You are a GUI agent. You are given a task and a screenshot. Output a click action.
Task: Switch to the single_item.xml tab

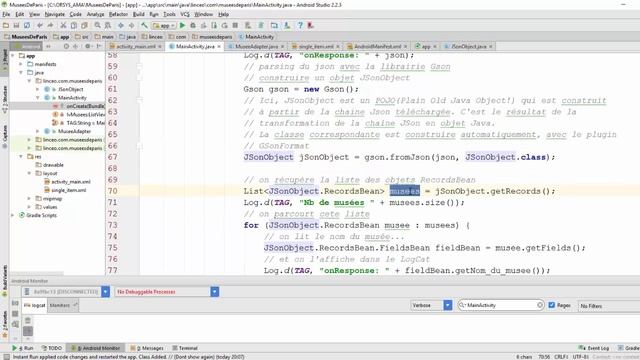tap(316, 47)
